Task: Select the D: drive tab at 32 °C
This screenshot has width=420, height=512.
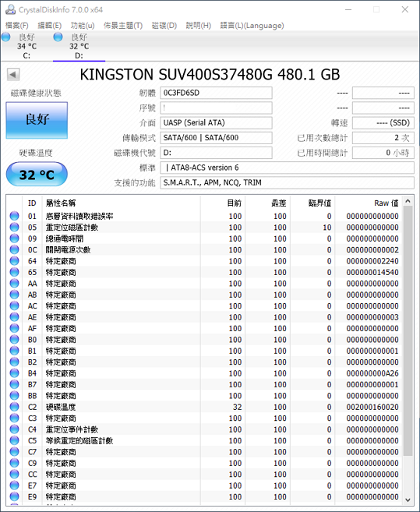Action: coord(79,46)
